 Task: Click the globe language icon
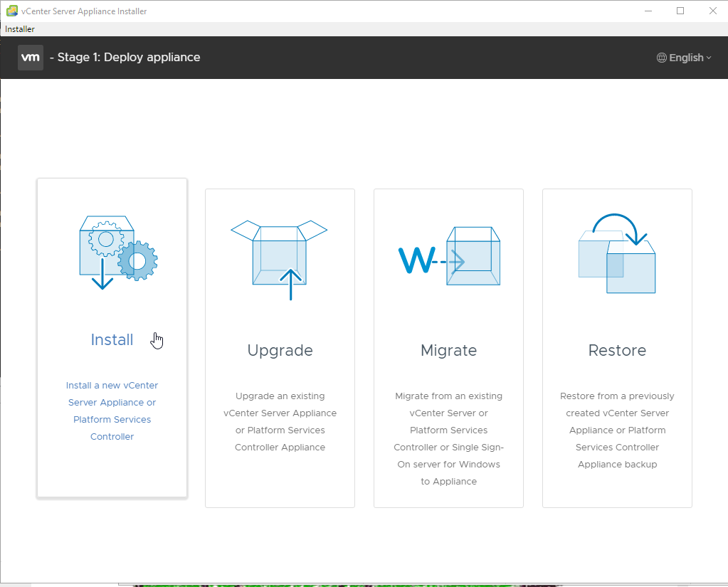click(662, 58)
